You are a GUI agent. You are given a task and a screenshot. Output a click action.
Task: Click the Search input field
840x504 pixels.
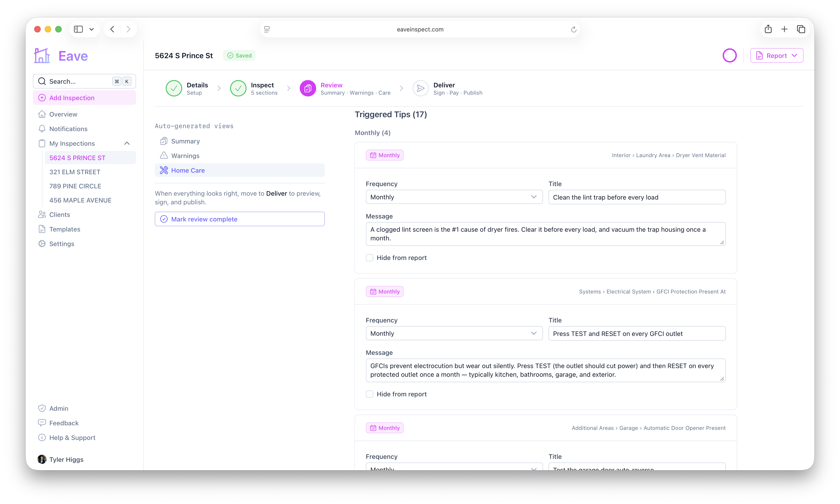click(x=84, y=81)
